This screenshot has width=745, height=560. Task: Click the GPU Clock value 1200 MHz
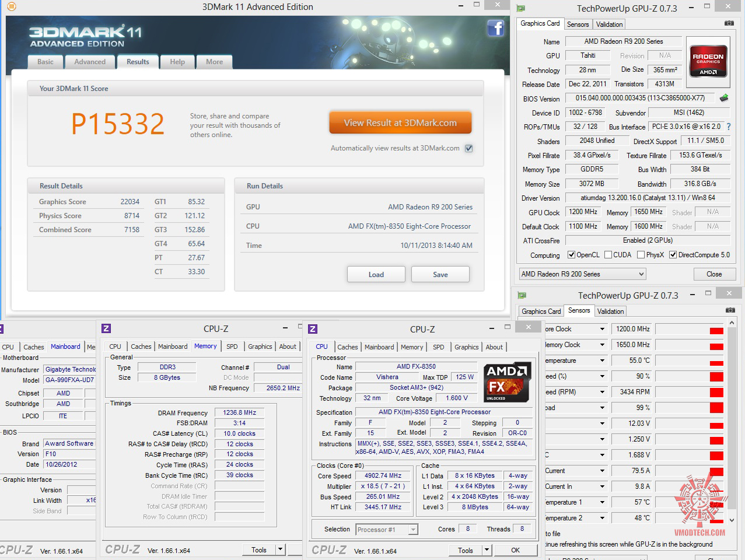coord(583,212)
